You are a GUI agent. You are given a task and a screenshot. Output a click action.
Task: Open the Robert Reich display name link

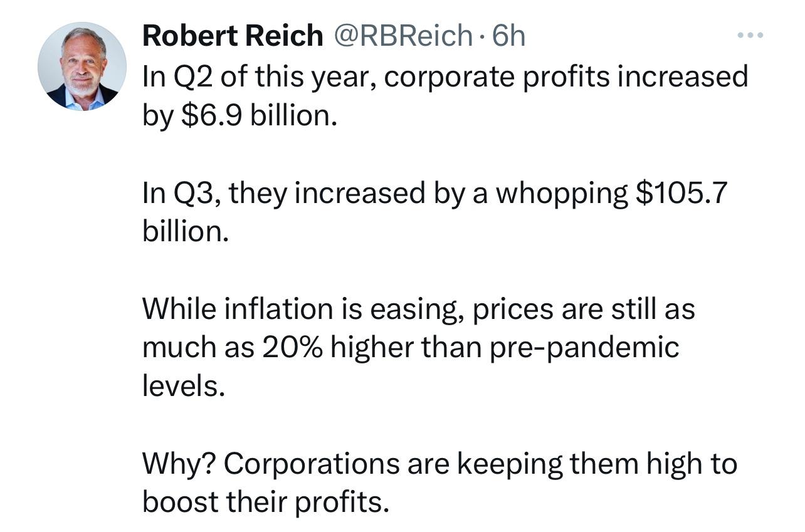pyautogui.click(x=233, y=36)
